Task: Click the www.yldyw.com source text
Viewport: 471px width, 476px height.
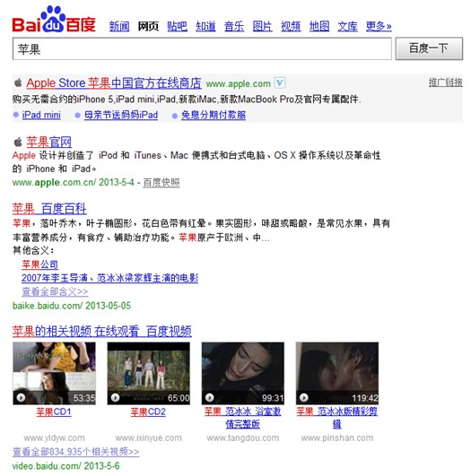Action: (54, 437)
